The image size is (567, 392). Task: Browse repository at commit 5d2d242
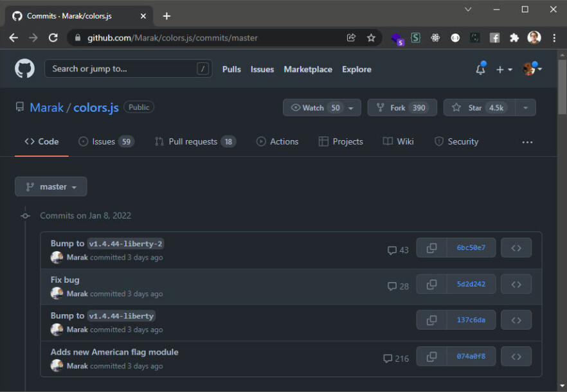(516, 284)
